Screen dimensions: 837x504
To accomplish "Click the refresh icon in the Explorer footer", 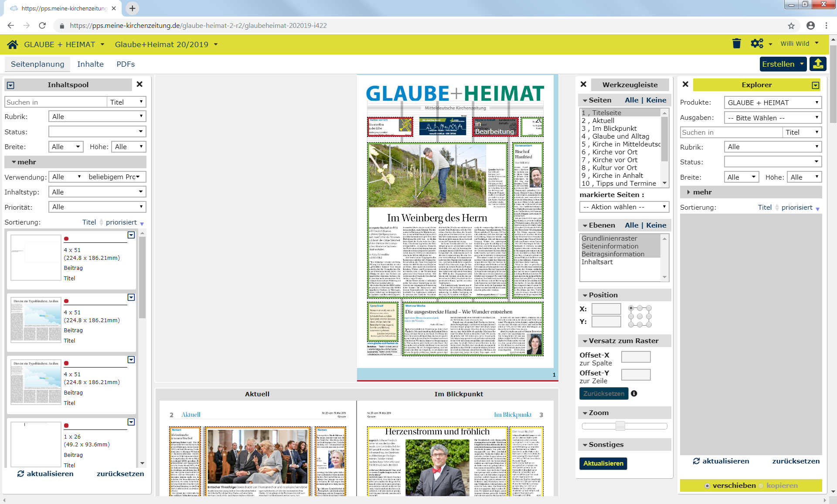I will point(696,461).
